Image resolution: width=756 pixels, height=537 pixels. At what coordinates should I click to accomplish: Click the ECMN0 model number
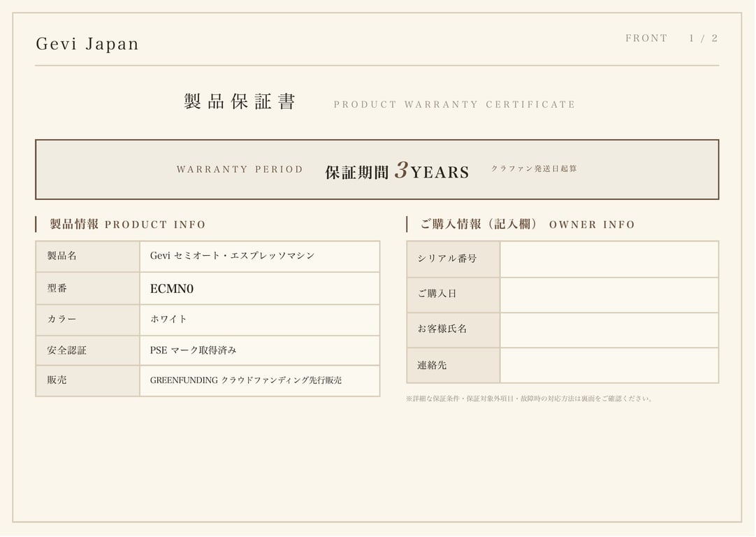(172, 289)
